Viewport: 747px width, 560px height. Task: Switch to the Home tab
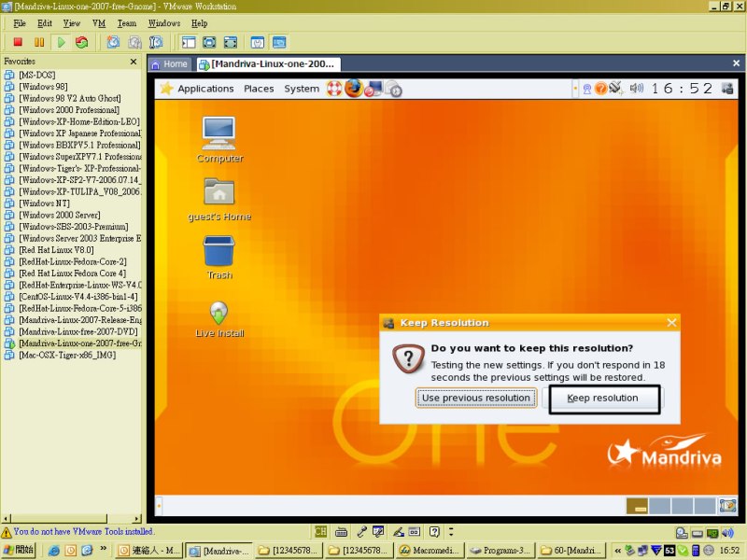170,63
